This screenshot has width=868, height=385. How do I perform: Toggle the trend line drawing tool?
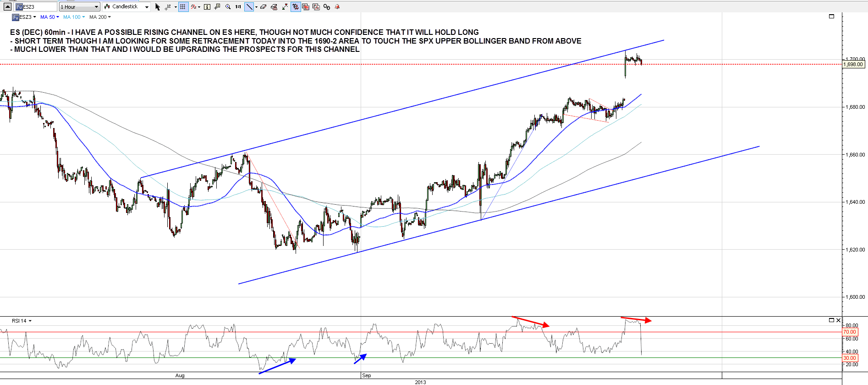click(249, 7)
